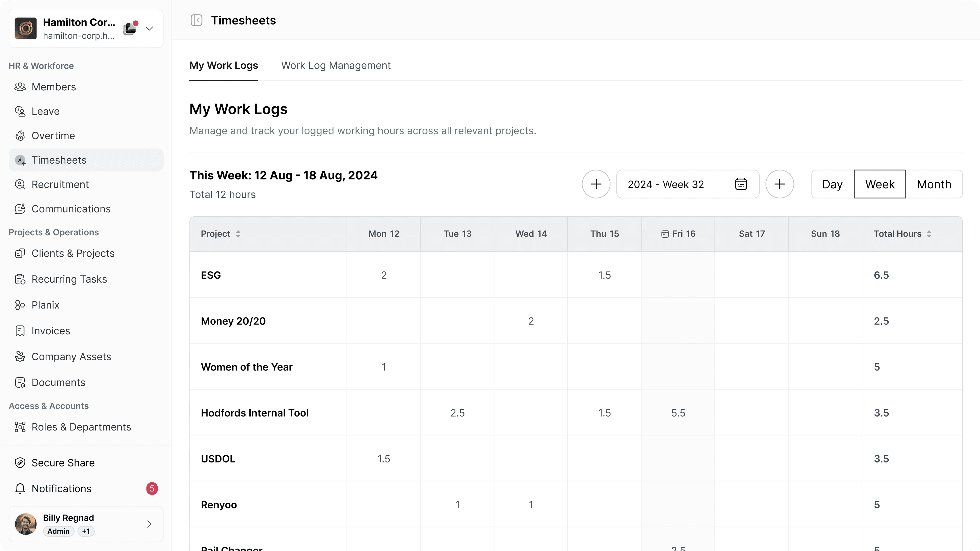Sort the table by Project column

(x=239, y=234)
